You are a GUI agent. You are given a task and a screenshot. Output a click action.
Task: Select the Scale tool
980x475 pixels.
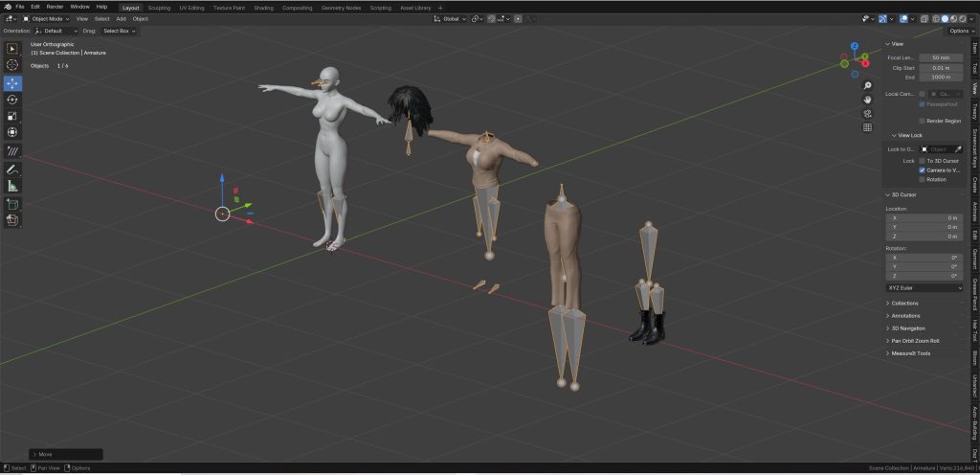point(12,116)
